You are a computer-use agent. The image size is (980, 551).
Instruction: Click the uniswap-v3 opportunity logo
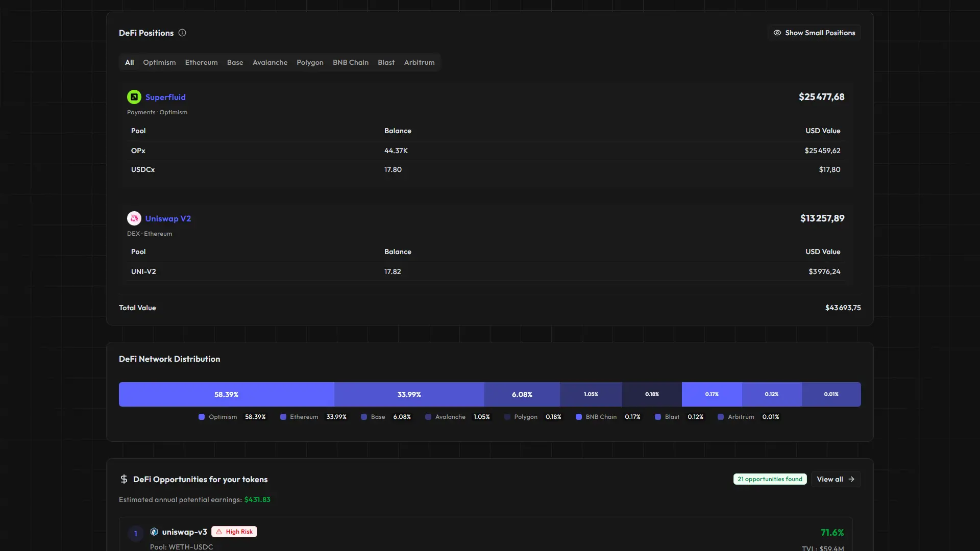(x=154, y=532)
